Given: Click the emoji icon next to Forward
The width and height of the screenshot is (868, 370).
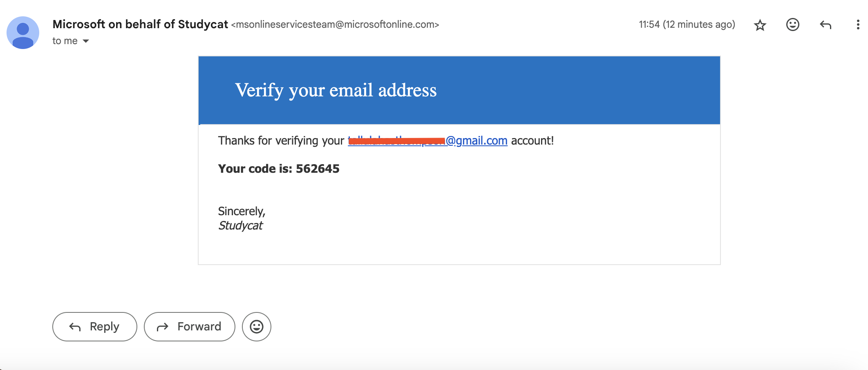Looking at the screenshot, I should tap(256, 326).
